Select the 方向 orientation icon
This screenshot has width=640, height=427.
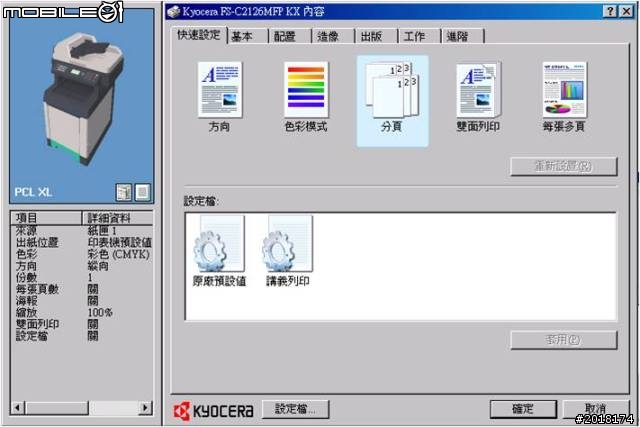220,97
